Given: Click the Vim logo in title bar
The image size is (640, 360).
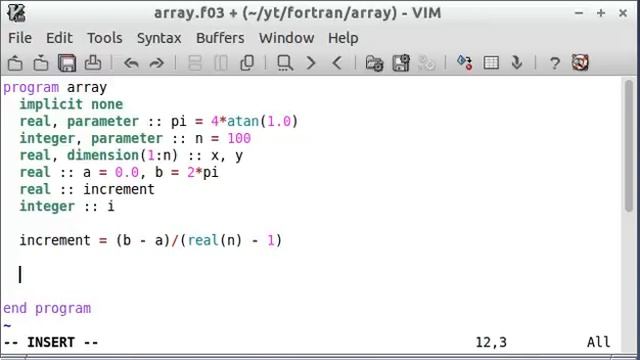Looking at the screenshot, I should click(16, 13).
